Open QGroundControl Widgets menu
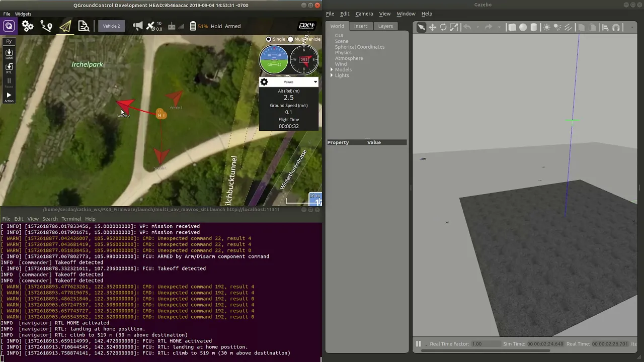 (x=23, y=14)
